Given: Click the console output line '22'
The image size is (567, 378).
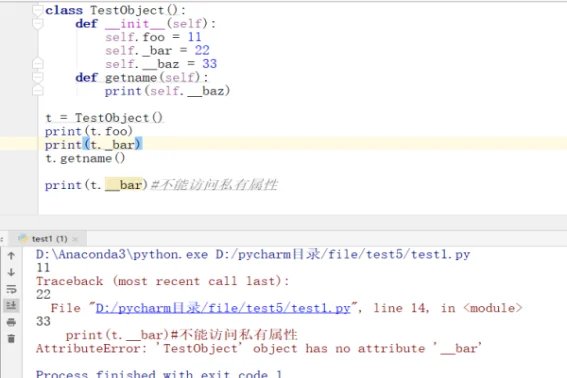Looking at the screenshot, I should (x=43, y=294).
